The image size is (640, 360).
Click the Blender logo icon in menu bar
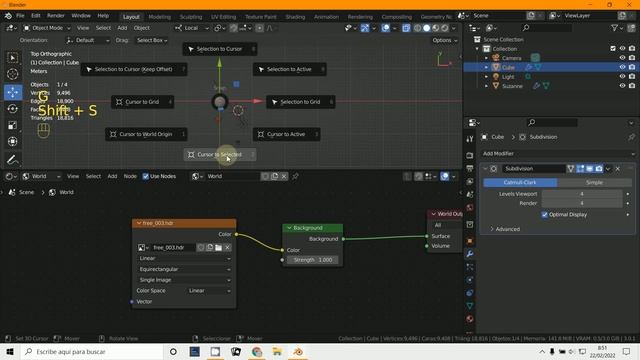(x=8, y=16)
